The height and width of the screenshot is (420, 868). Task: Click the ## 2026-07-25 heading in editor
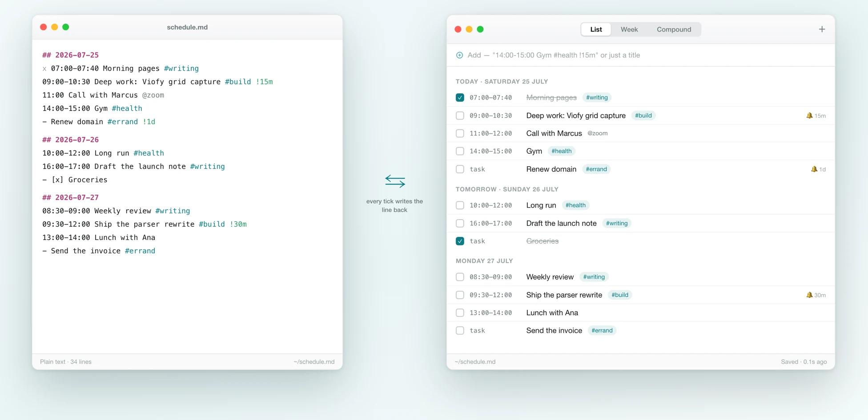point(70,55)
